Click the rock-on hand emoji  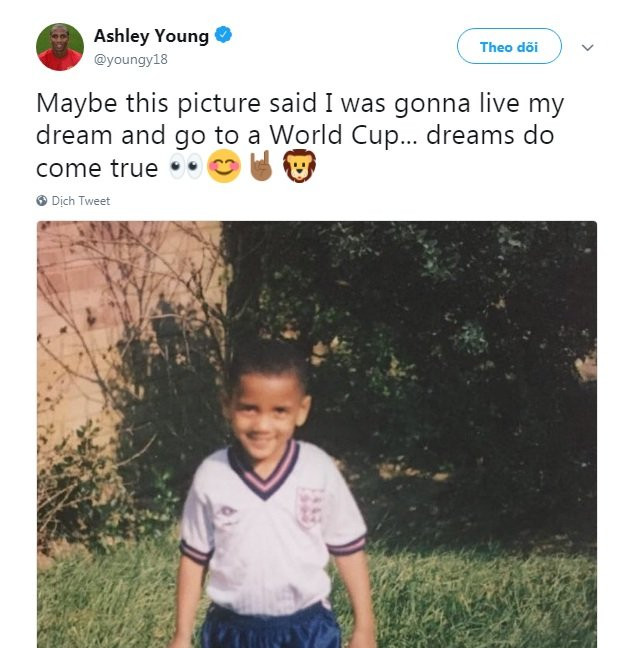(x=260, y=167)
